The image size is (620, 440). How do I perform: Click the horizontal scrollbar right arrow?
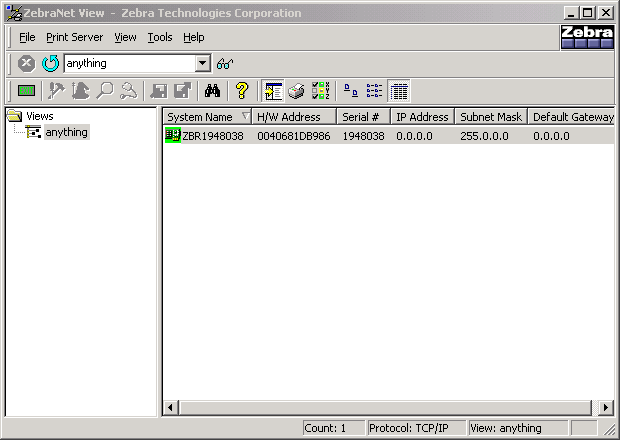605,407
